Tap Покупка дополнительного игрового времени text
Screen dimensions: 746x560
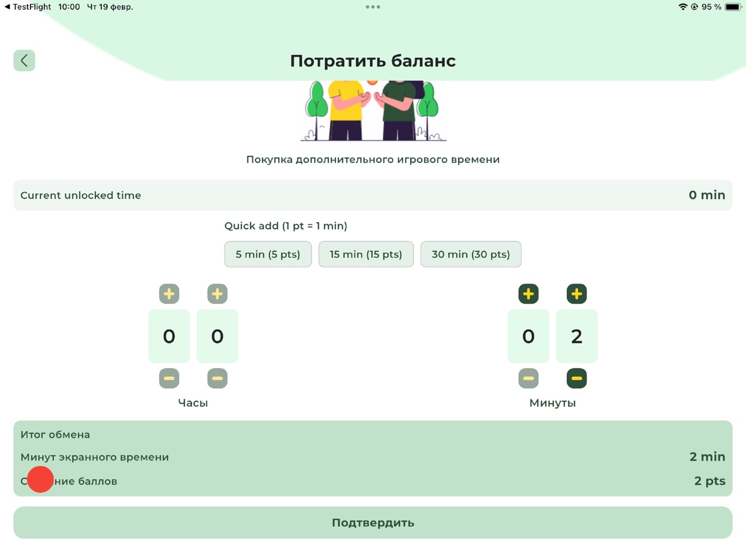373,160
